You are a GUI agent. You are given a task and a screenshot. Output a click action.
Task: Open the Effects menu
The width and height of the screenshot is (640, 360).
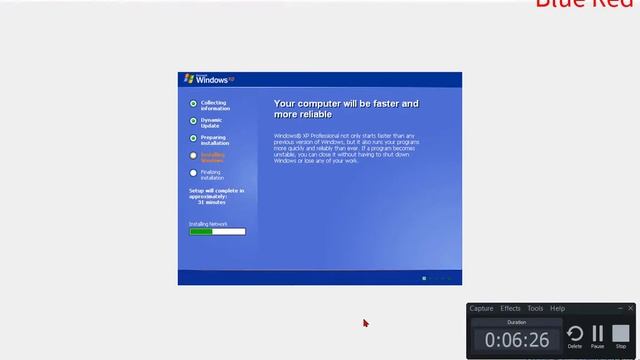510,309
